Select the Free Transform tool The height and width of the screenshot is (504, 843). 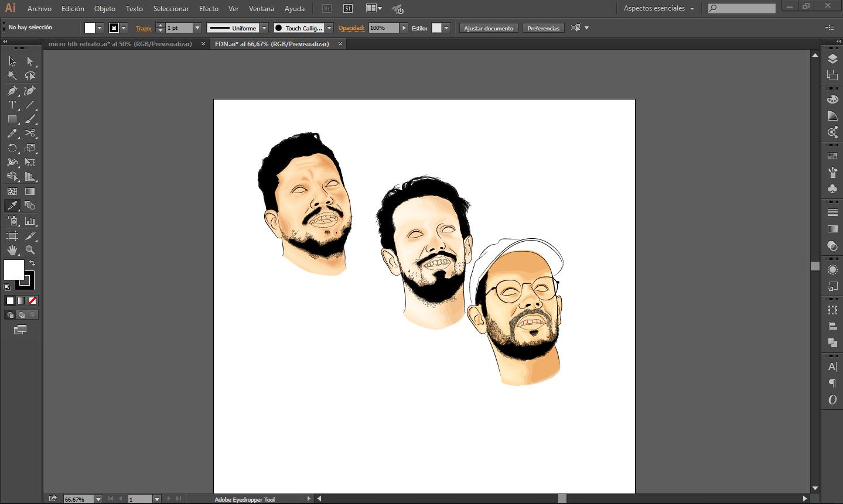coord(30,162)
